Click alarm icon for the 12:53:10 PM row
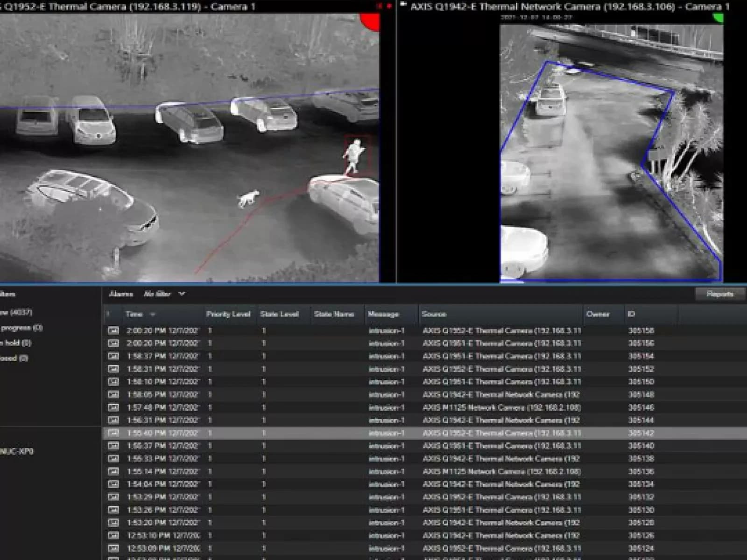747x560 pixels. pyautogui.click(x=113, y=535)
